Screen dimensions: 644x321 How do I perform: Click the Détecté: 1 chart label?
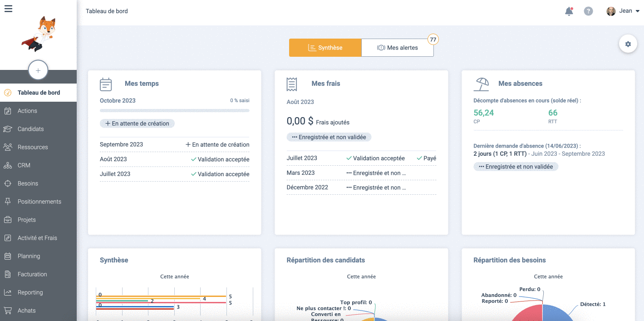coord(593,304)
